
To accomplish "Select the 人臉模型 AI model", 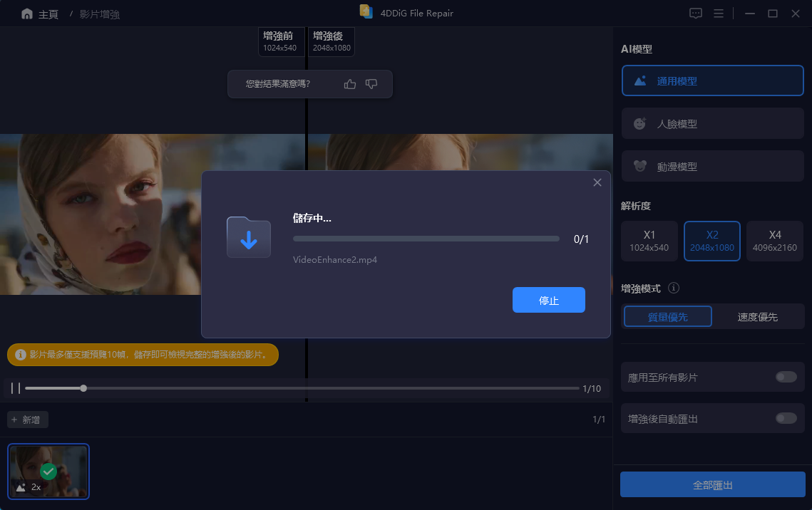I will point(713,124).
